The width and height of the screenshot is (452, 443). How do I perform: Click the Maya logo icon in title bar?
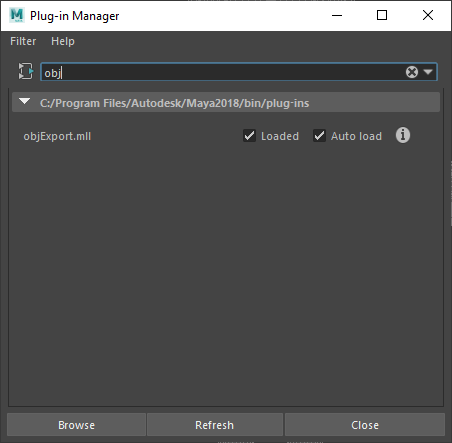pyautogui.click(x=17, y=15)
